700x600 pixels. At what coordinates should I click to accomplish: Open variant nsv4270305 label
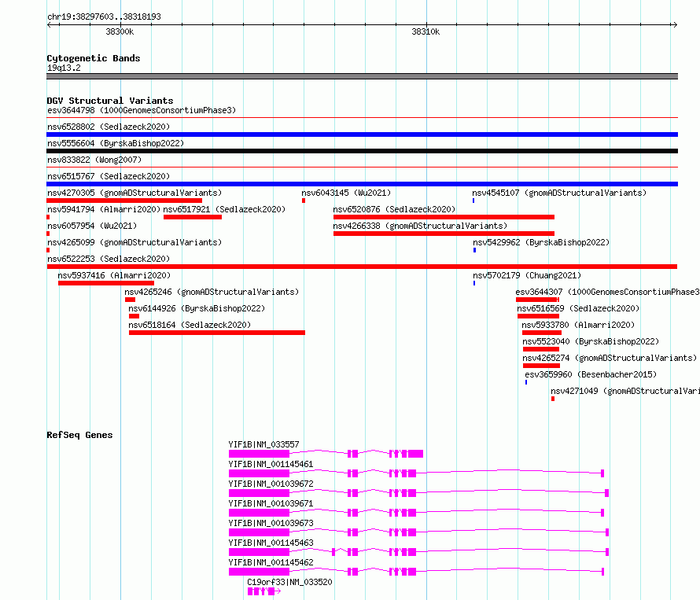(134, 193)
